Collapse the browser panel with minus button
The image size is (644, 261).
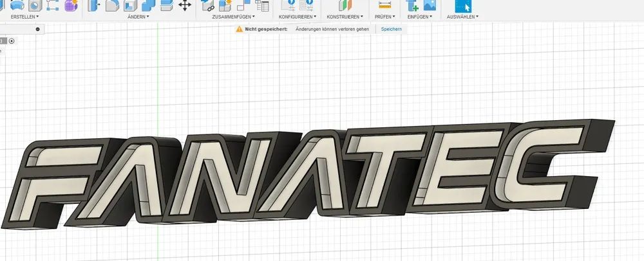pos(38,29)
